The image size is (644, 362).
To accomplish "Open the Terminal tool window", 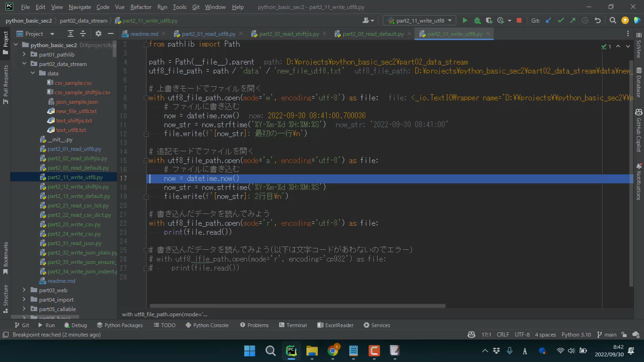I will point(292,325).
